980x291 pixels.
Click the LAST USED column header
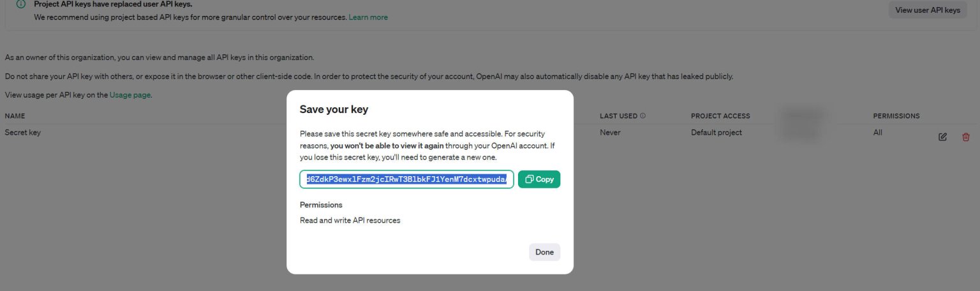click(x=618, y=116)
